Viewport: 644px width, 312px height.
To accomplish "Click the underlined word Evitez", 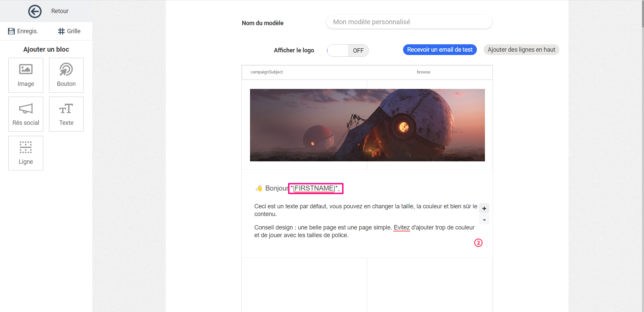I will click(402, 227).
